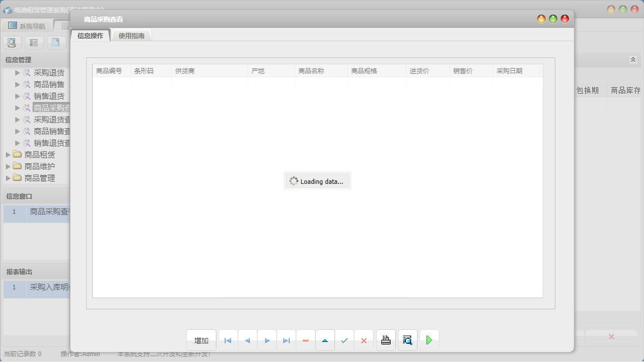This screenshot has width=644, height=362.
Task: Open print preview with magnifier icon
Action: (408, 340)
